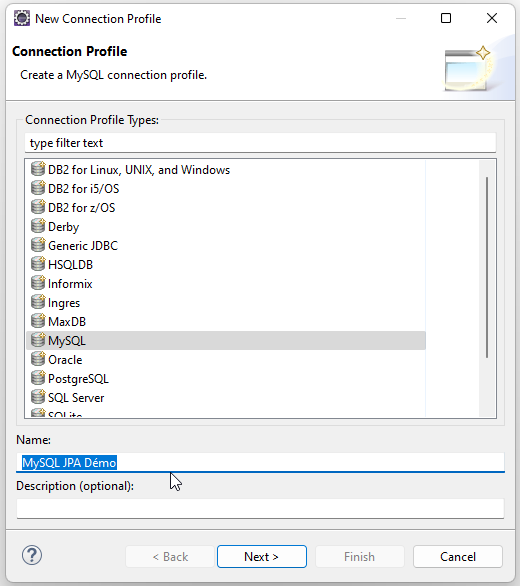Click the Cancel button
The width and height of the screenshot is (520, 586).
pos(458,556)
